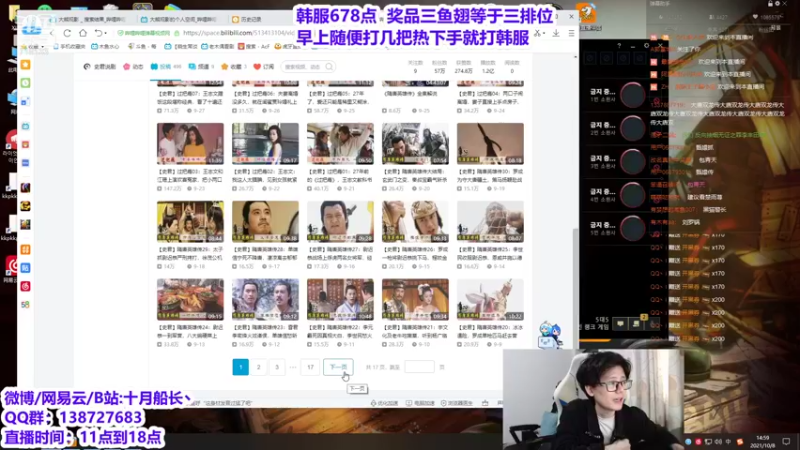Open the green clock sidebar icon
Viewport: 800px width, 450px height.
[x=26, y=83]
